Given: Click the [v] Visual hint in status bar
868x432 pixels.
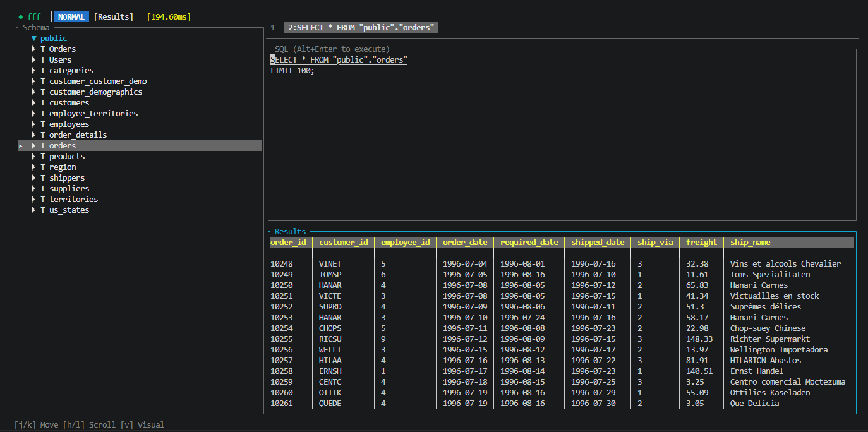Looking at the screenshot, I should coord(142,425).
